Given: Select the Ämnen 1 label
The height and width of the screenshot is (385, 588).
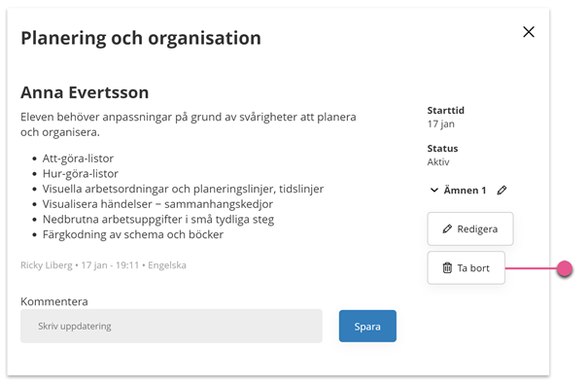Looking at the screenshot, I should 465,191.
